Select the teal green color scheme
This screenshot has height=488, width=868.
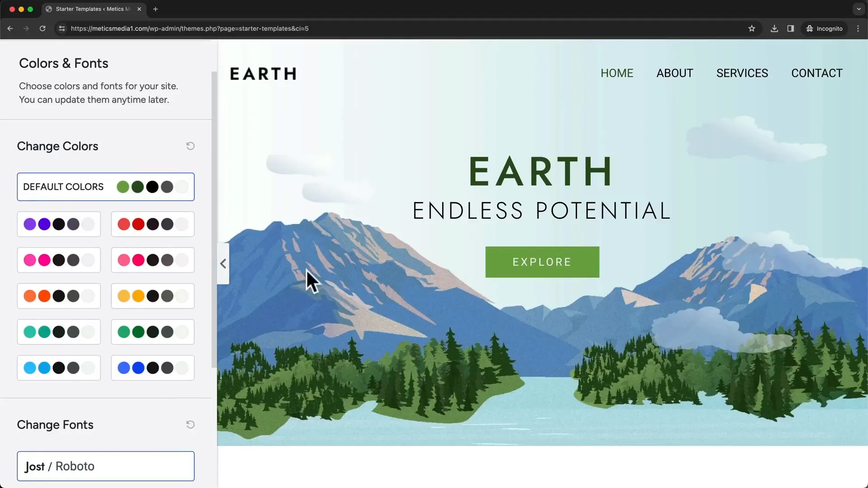click(58, 331)
